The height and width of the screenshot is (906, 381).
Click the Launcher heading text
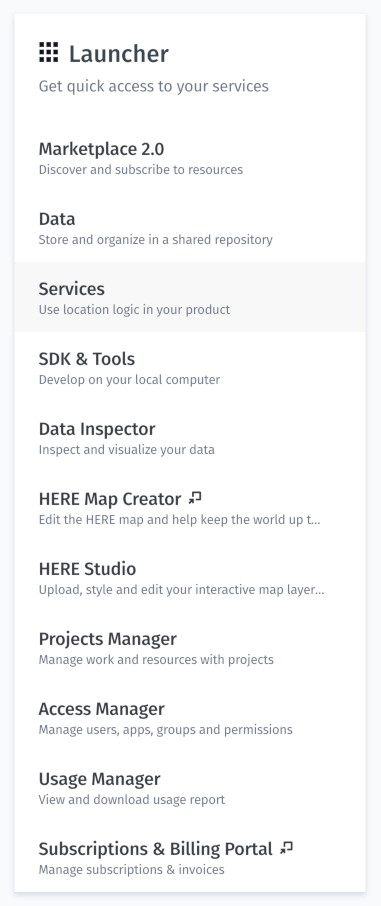119,54
